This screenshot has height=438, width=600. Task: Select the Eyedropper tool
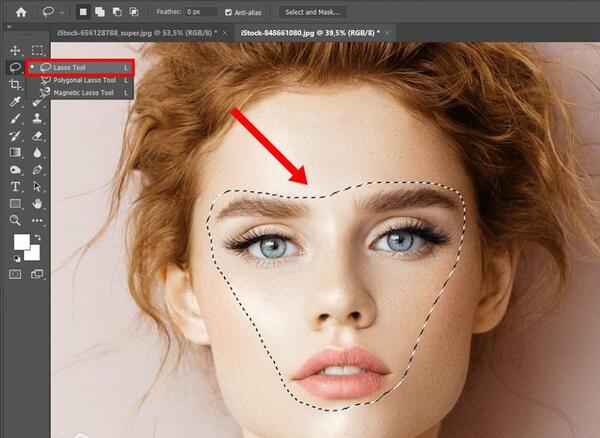coord(15,102)
